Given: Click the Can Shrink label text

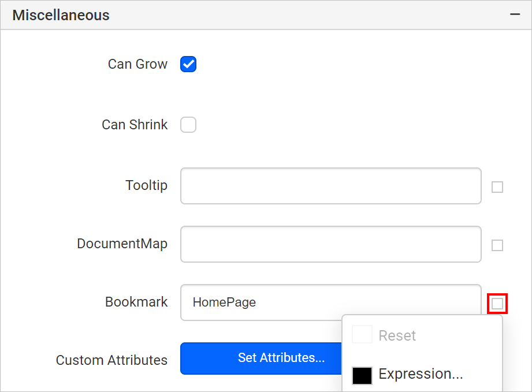Looking at the screenshot, I should tap(135, 125).
